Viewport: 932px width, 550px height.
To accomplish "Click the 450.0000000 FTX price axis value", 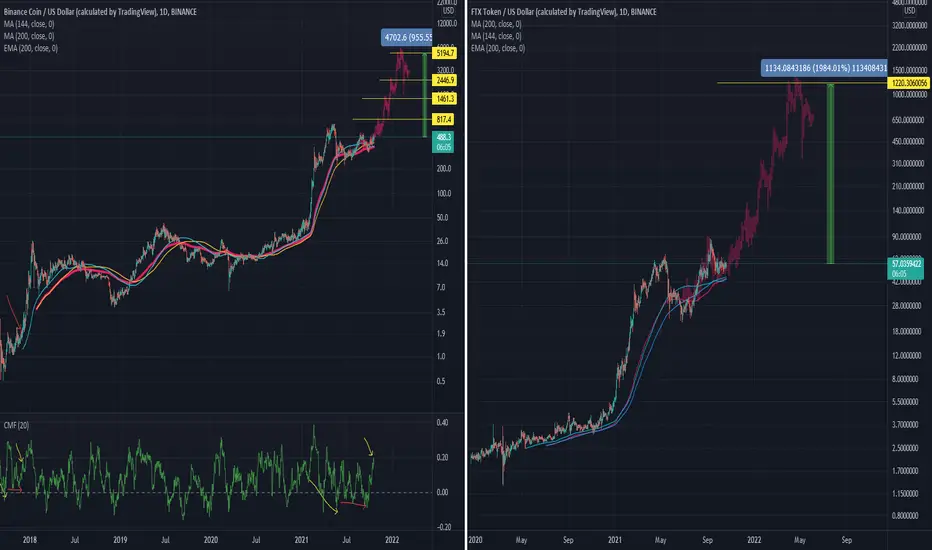I will point(908,142).
